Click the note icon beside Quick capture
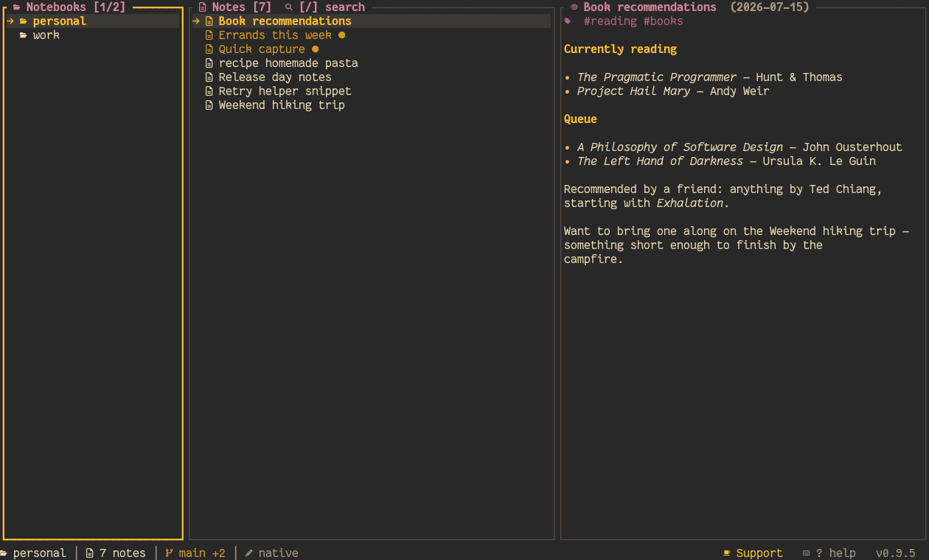 click(x=209, y=49)
